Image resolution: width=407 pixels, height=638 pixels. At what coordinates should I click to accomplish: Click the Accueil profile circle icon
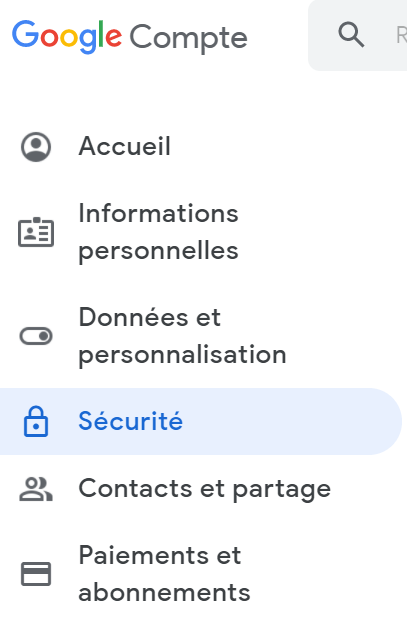[x=36, y=146]
